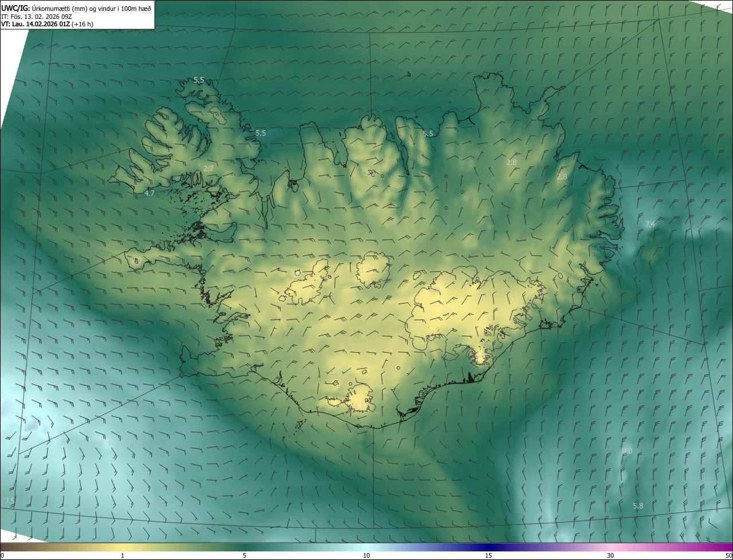Click the '15' tick on the color scale
The image size is (733, 560).
(488, 555)
